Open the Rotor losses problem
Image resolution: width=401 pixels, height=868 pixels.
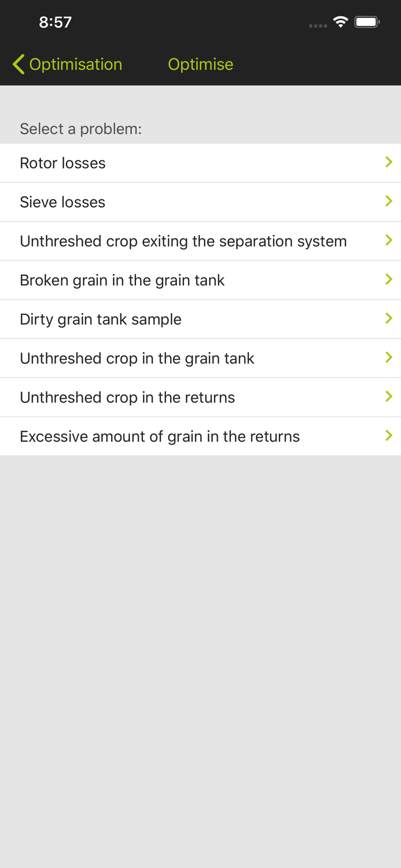62,163
